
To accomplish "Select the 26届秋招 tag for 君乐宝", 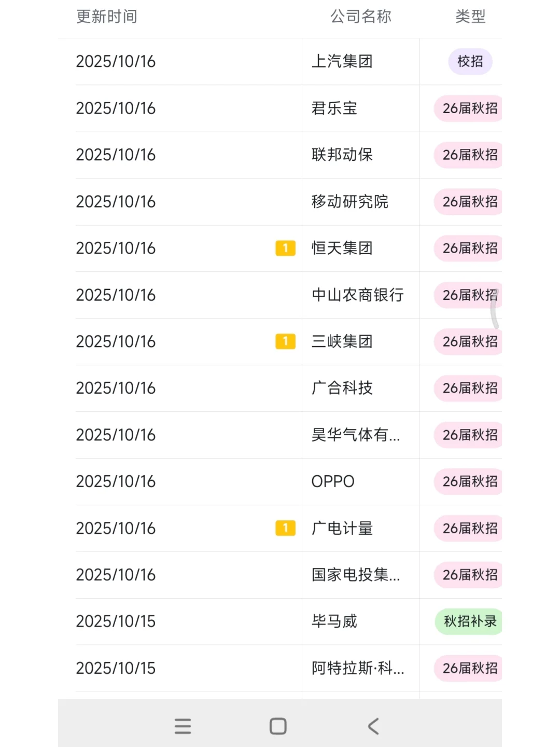I will pyautogui.click(x=468, y=108).
